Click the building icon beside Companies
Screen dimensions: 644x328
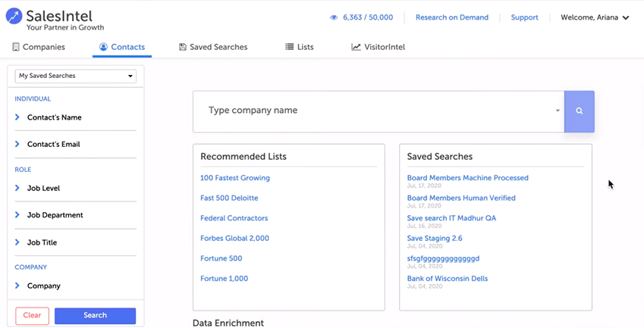[x=16, y=47]
